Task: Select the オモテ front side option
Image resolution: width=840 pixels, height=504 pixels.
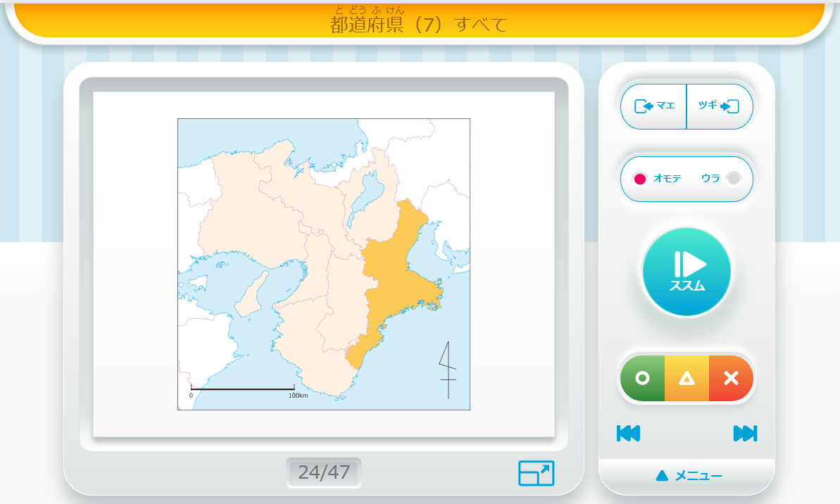Action: [658, 179]
